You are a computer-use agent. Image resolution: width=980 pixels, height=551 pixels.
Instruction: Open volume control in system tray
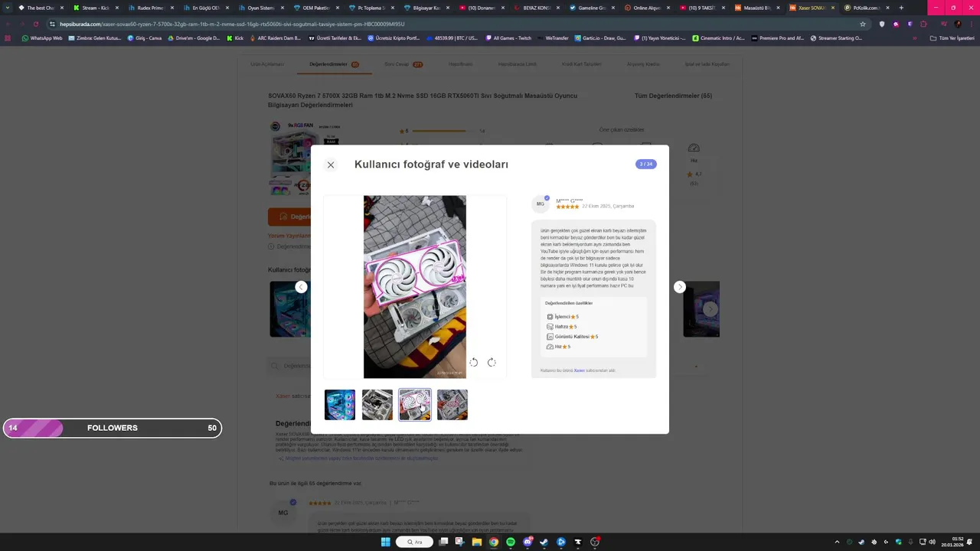(932, 542)
